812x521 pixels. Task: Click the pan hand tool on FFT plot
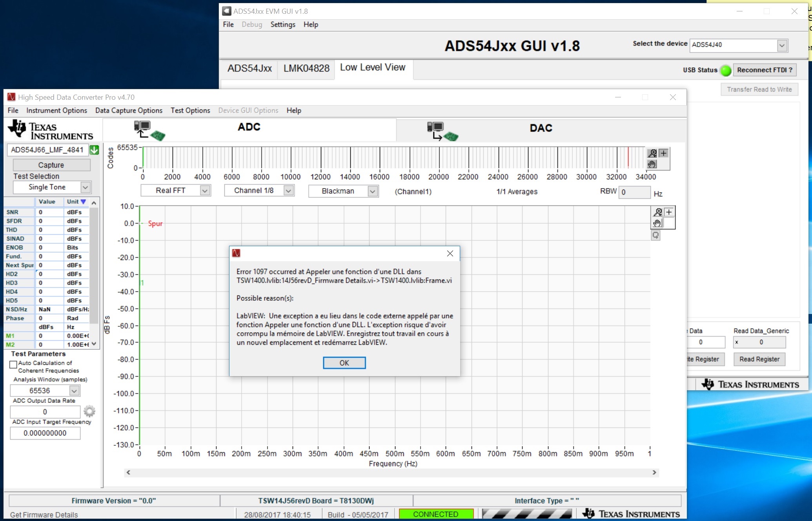(x=657, y=223)
